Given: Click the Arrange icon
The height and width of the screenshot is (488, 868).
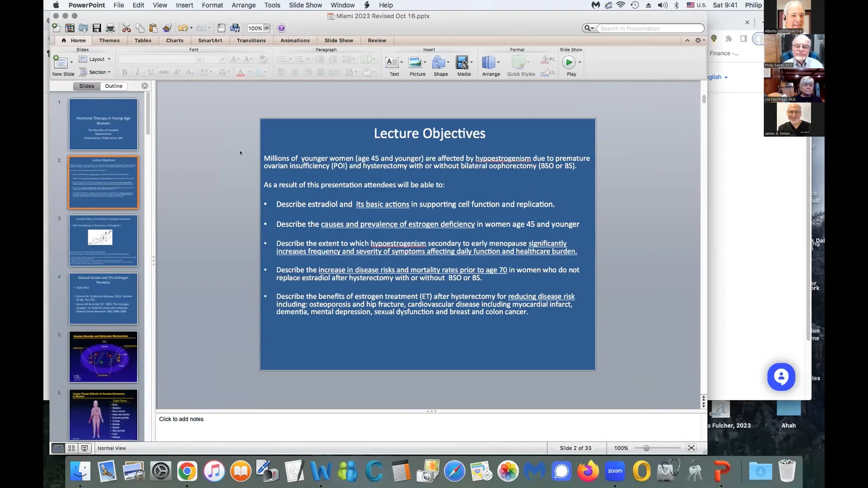Looking at the screenshot, I should (488, 62).
